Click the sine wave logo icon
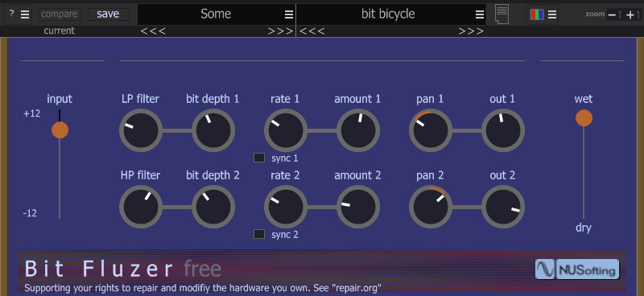Screen dimensions: 644x296 545,269
